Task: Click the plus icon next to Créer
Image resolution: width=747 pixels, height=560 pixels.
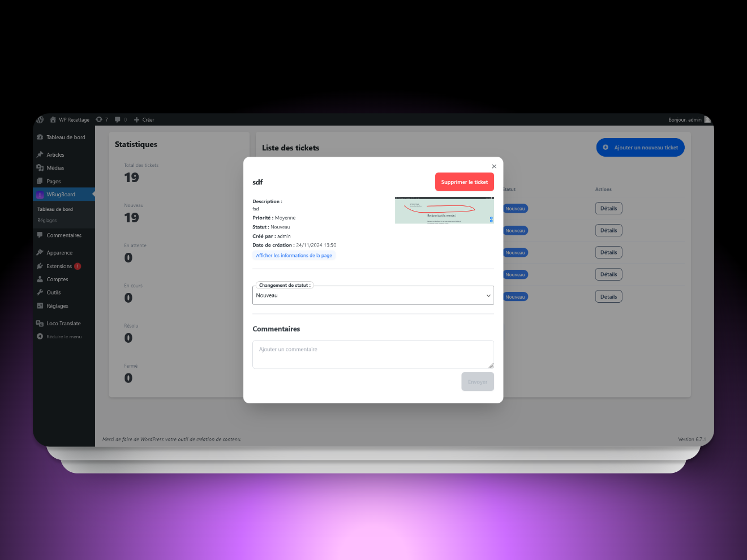Action: [x=136, y=120]
